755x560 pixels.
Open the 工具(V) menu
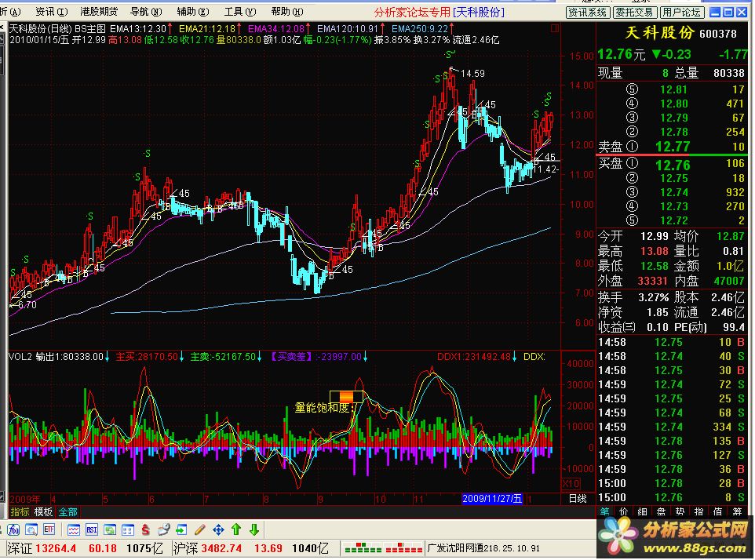pos(240,12)
